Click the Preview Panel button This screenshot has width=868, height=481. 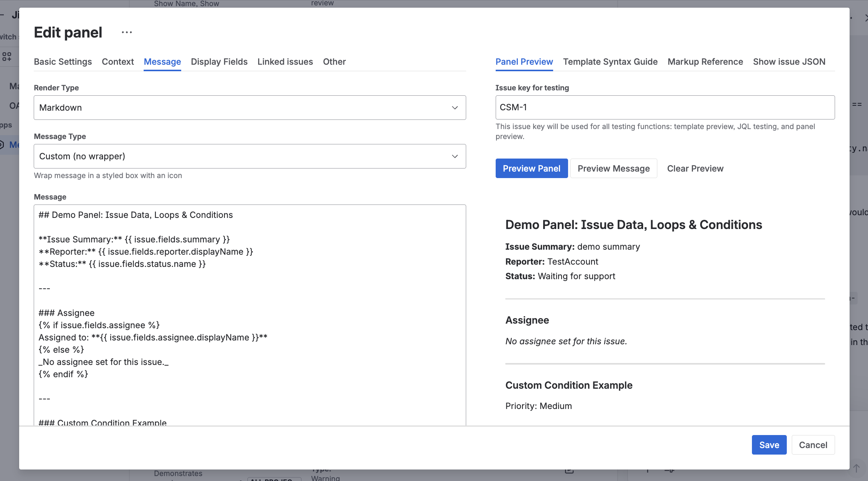(x=532, y=169)
